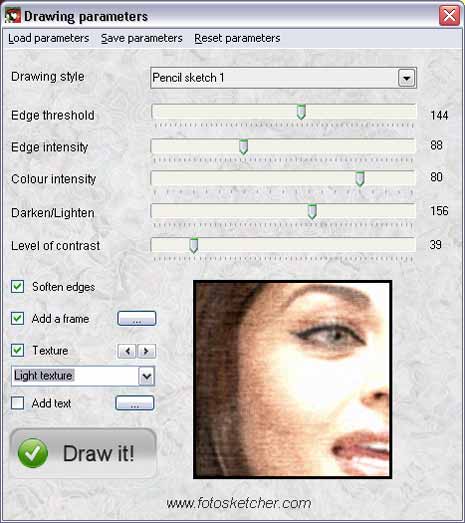Close the Drawing parameters window
Viewport: 465px width, 523px height.
(449, 15)
